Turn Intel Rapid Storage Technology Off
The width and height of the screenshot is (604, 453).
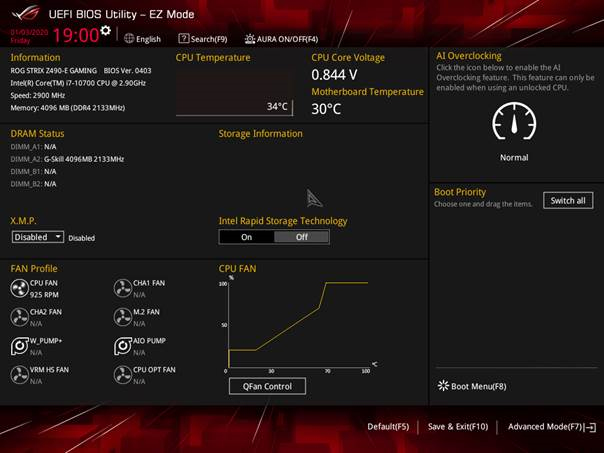(302, 237)
